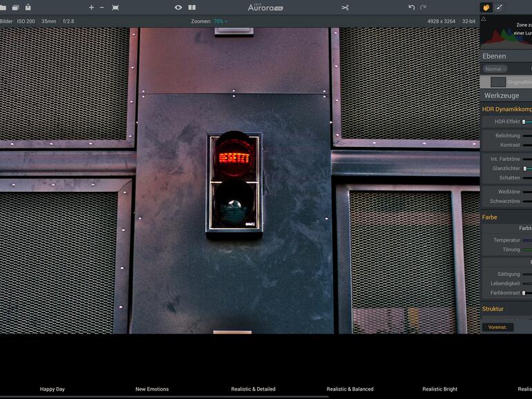Click the ISO 200 info text

pos(26,21)
